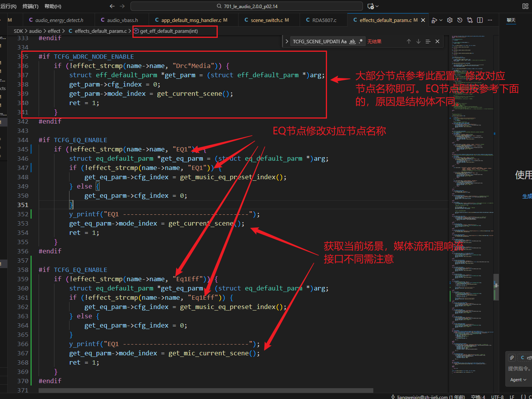
Task: Toggle Use Regular Expression in find widget
Action: 361,41
